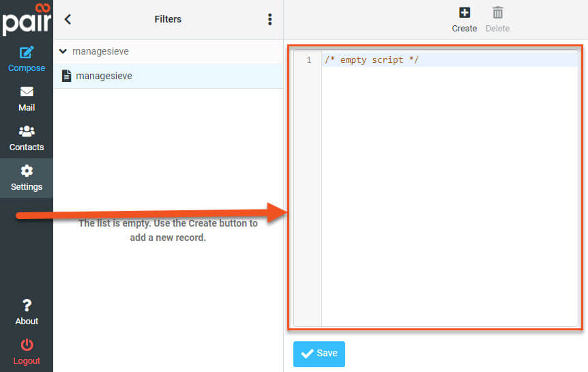Click the '/* empty script */' code line
This screenshot has width=588, height=372.
[x=372, y=60]
